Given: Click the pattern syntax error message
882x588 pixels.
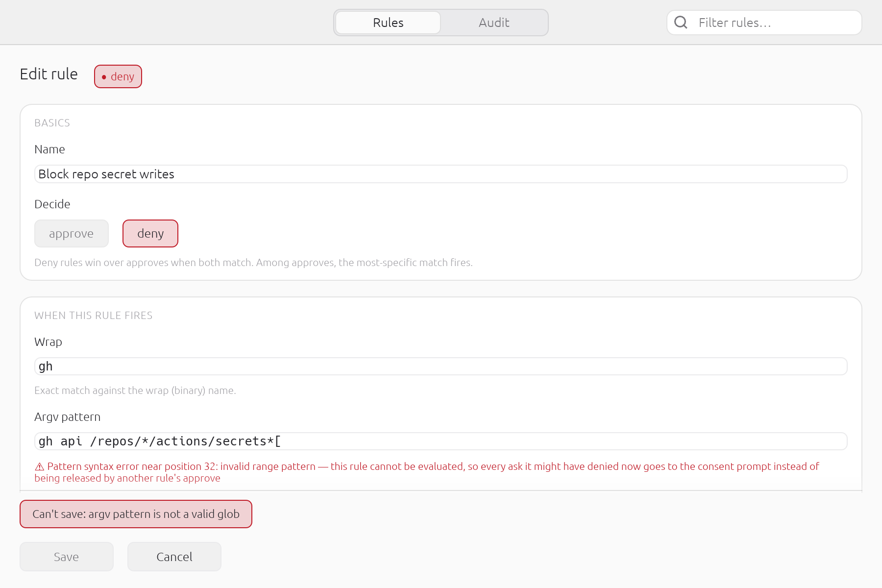Looking at the screenshot, I should pos(427,472).
